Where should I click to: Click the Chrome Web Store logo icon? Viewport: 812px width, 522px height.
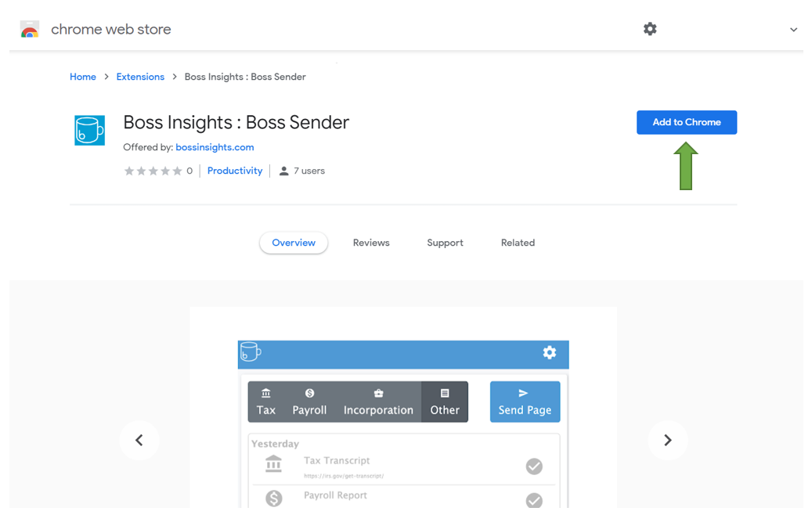30,30
